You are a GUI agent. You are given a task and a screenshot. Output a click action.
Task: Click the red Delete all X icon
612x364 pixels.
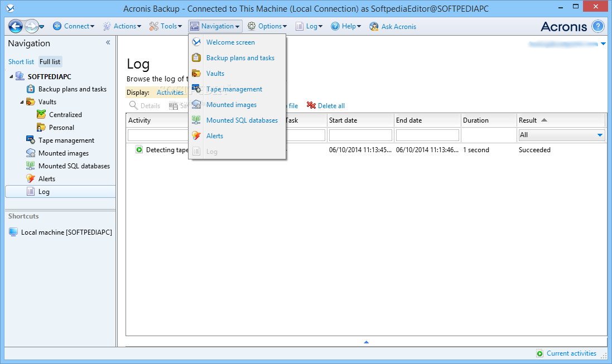pyautogui.click(x=311, y=105)
